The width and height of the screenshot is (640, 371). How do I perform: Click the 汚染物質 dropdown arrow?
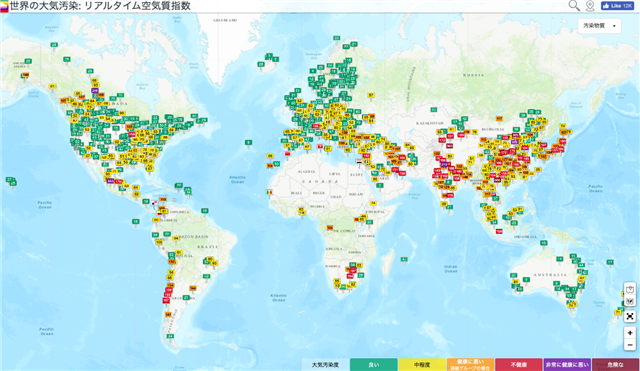[x=614, y=26]
